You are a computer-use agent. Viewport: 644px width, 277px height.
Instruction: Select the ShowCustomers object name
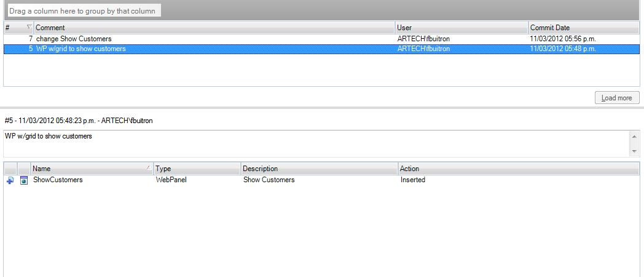click(x=58, y=180)
